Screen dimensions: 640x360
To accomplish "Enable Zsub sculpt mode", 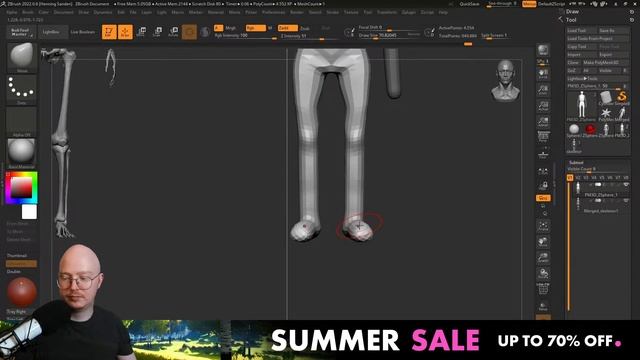I will click(x=305, y=28).
